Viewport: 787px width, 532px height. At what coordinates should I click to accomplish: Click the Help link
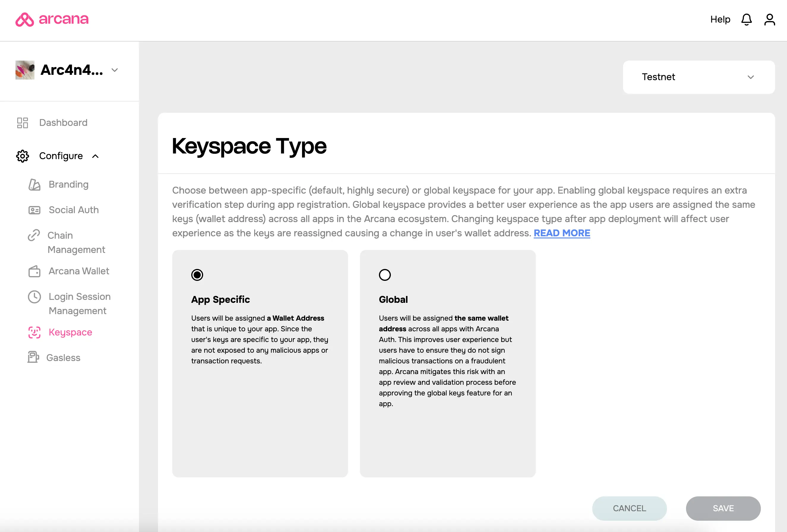point(720,19)
